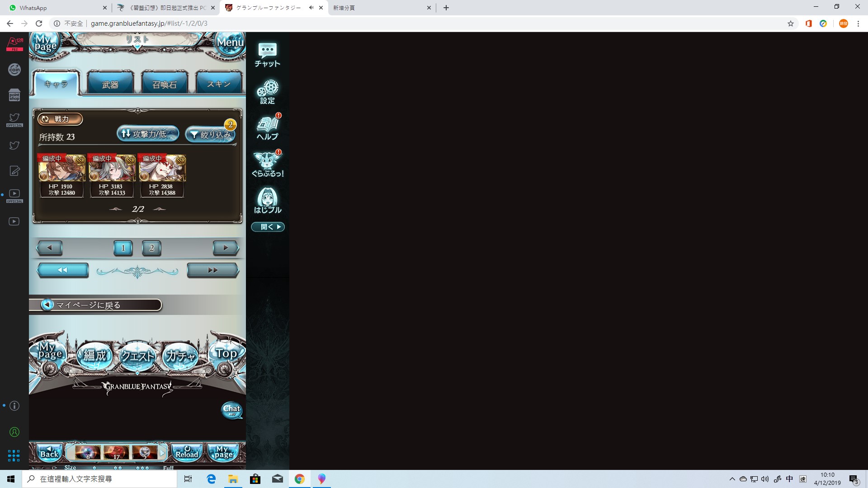Toggle sort order 攻撃力/低
The width and height of the screenshot is (868, 488).
[147, 134]
